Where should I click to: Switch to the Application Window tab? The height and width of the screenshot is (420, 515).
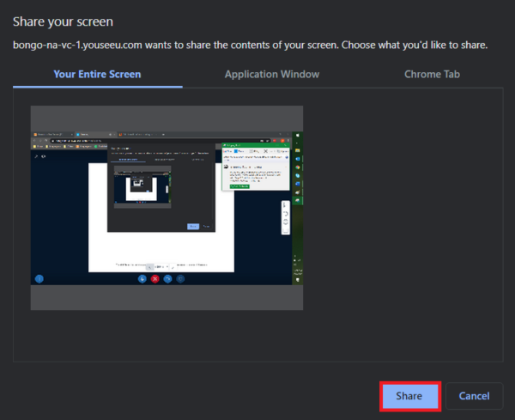(271, 74)
